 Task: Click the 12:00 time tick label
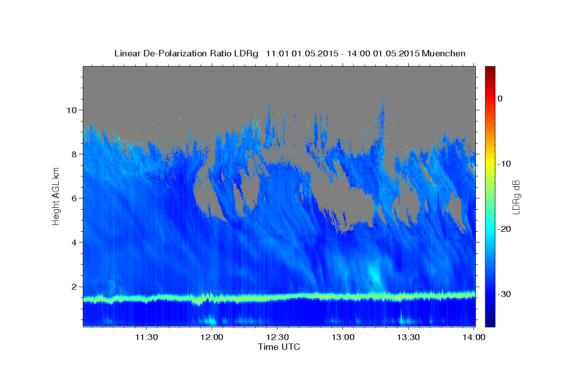(212, 337)
